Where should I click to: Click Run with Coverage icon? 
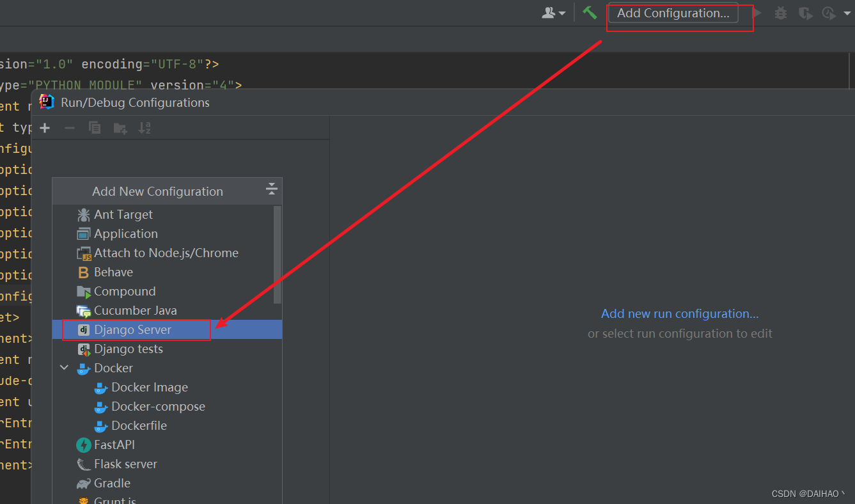pyautogui.click(x=805, y=13)
